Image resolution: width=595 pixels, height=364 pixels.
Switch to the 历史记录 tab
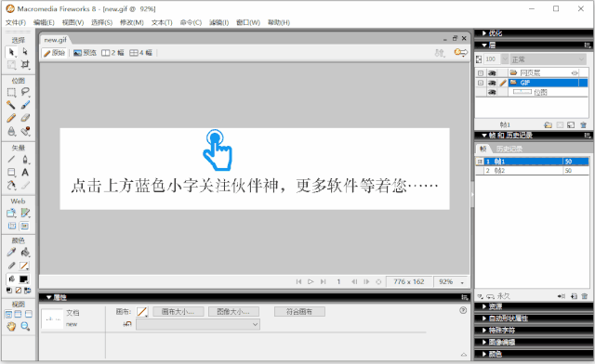[x=509, y=149]
